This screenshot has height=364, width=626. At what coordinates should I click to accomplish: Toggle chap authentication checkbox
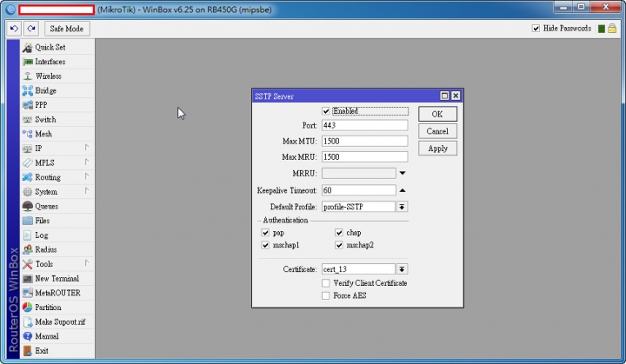(x=339, y=232)
